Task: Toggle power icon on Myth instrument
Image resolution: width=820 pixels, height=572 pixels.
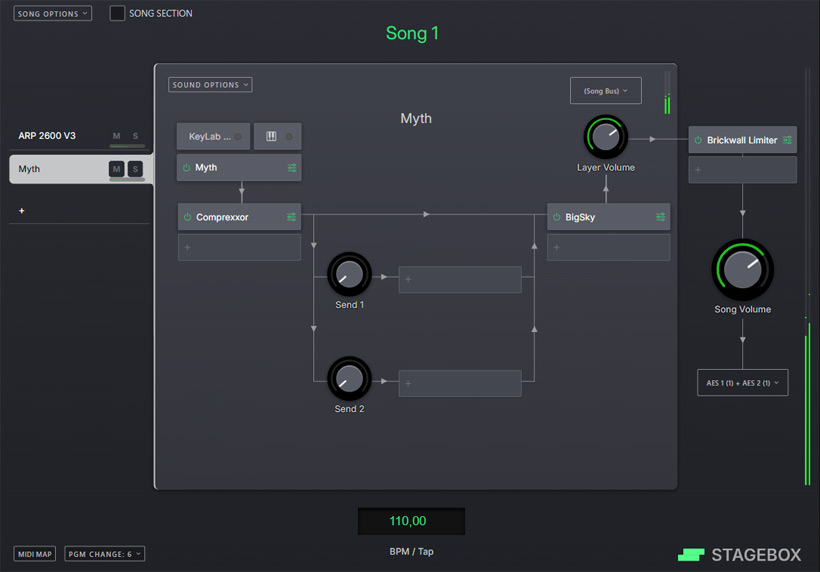Action: point(186,168)
